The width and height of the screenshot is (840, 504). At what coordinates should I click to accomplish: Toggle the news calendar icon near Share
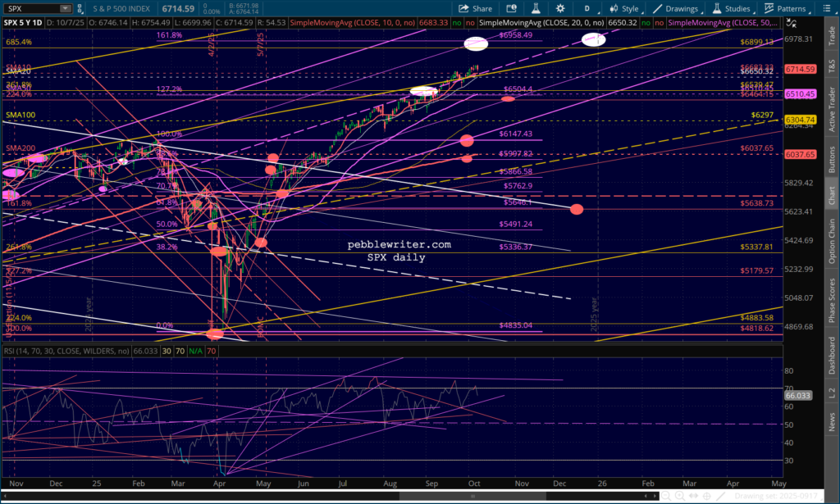[x=509, y=8]
